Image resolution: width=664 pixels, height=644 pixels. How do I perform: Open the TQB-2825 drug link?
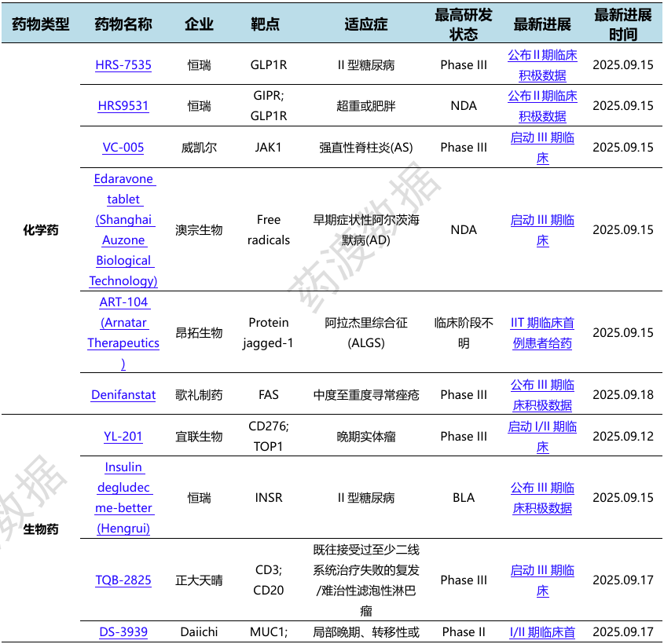point(123,580)
